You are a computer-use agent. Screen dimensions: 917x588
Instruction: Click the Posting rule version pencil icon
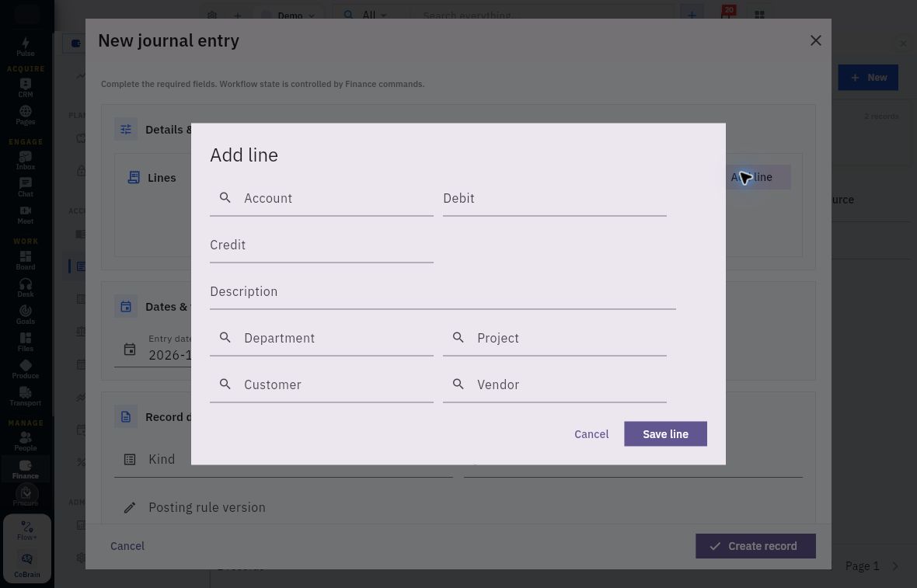click(x=130, y=507)
